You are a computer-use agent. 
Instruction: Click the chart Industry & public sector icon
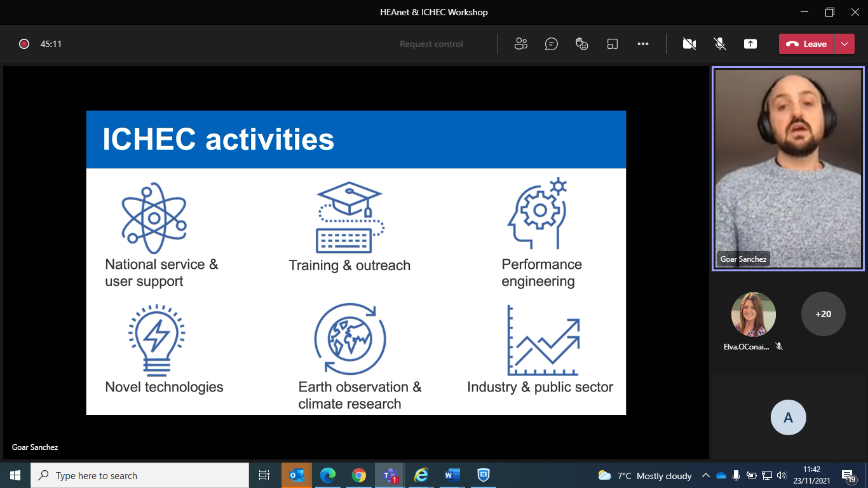click(544, 341)
